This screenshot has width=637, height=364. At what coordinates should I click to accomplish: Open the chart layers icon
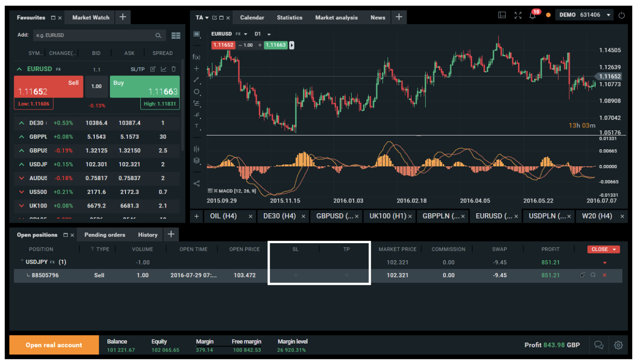click(197, 161)
